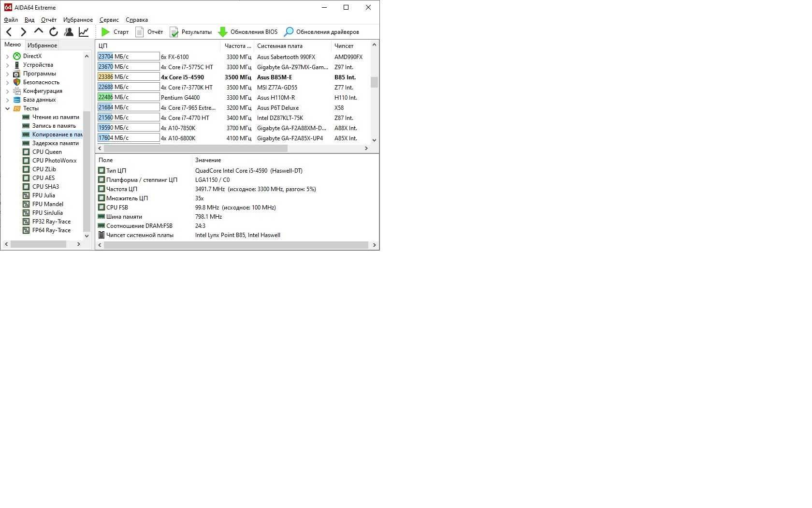Select CPU PhotoWorxx benchmark
The width and height of the screenshot is (812, 508).
tap(50, 161)
